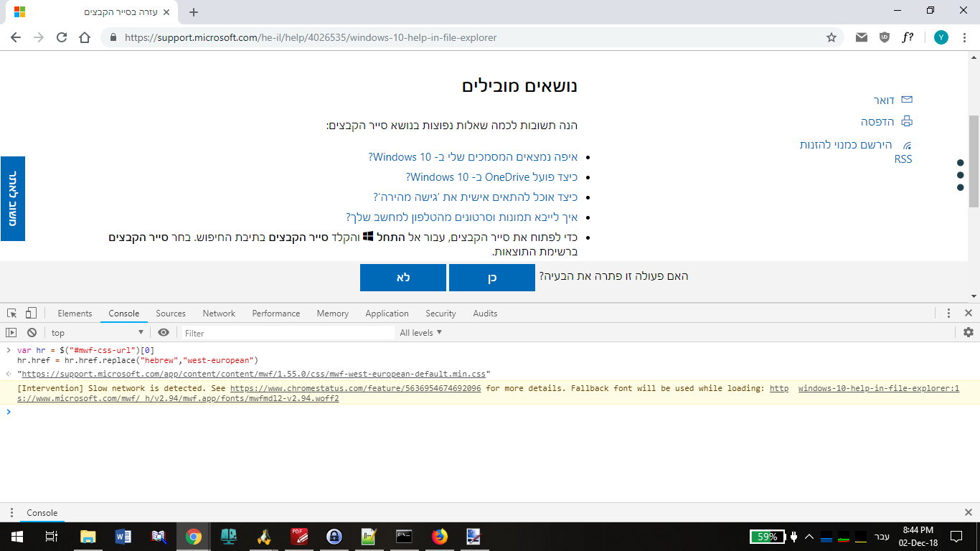Open the Network tab
The width and height of the screenshot is (980, 551).
[x=219, y=314]
